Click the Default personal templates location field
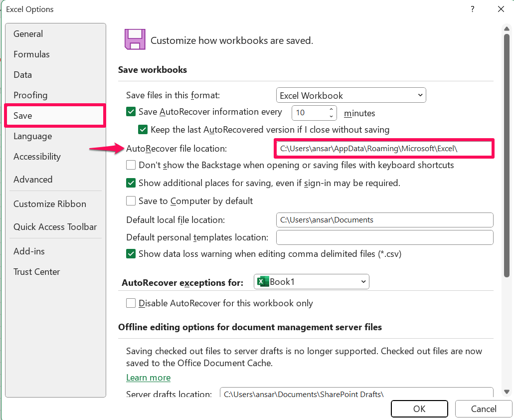Image resolution: width=514 pixels, height=420 pixels. pos(384,237)
